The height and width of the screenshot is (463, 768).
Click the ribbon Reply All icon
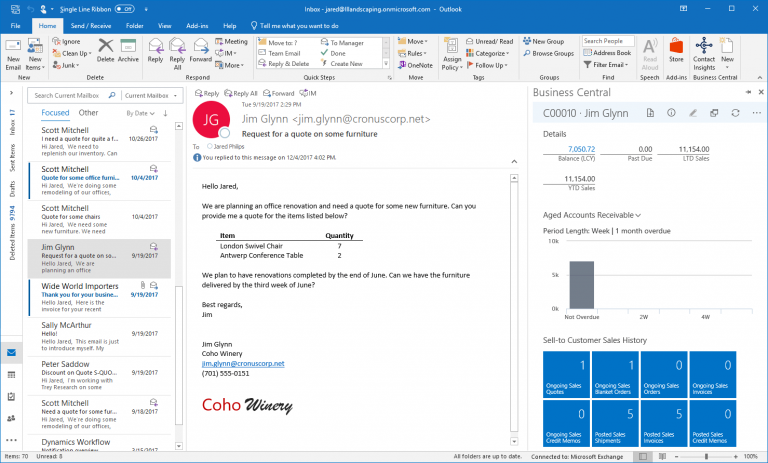177,46
